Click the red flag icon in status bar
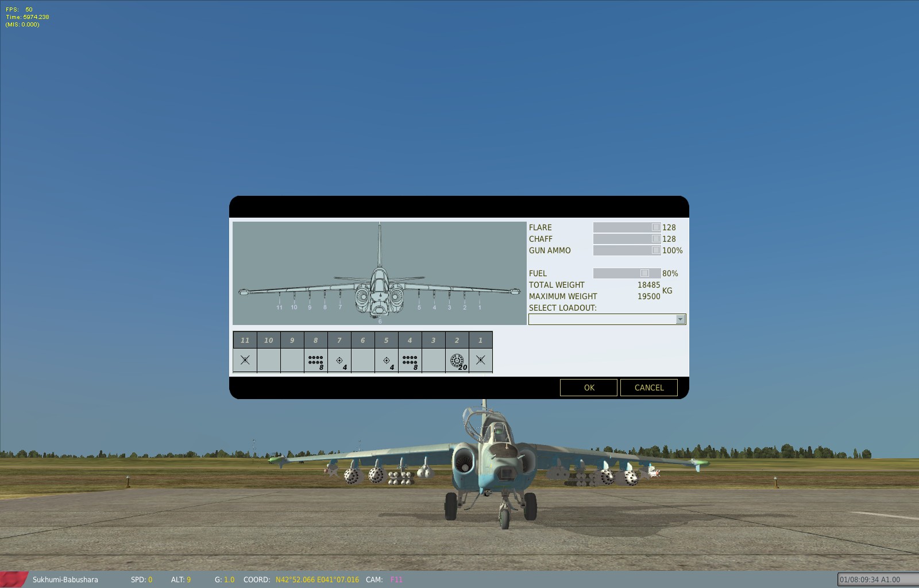Screen dimensions: 919x588 14,579
